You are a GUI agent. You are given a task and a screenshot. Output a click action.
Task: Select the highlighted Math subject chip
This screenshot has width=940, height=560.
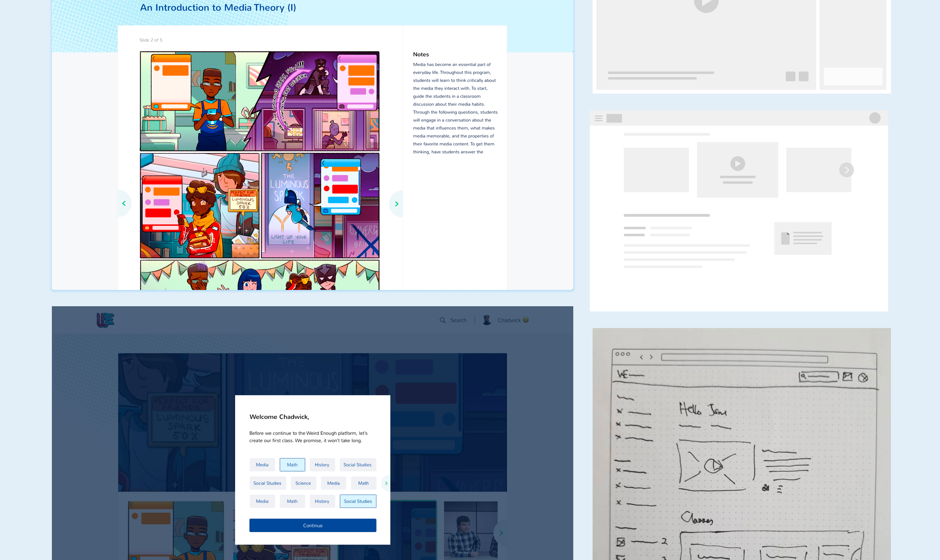pyautogui.click(x=292, y=465)
